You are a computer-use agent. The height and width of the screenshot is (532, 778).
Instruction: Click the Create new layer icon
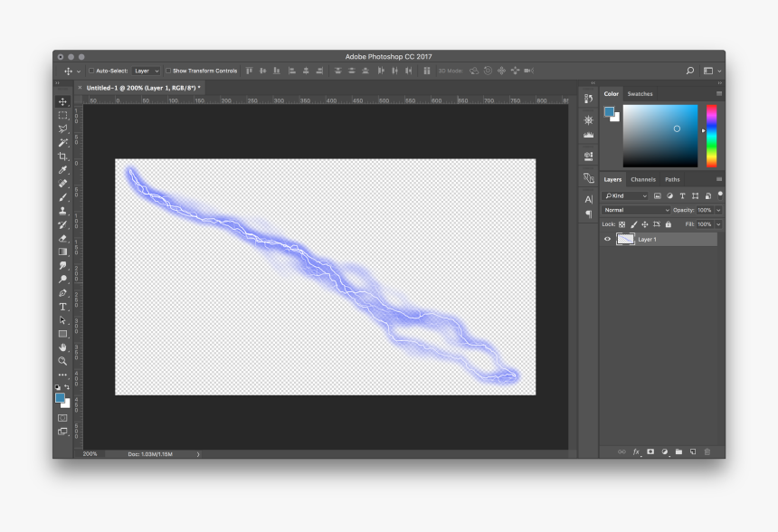692,451
